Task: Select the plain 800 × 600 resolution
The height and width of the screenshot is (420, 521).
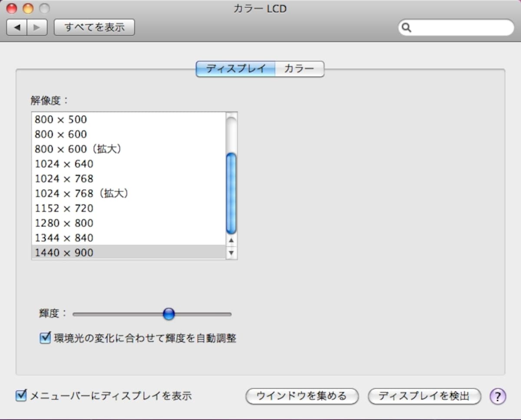Action: [x=129, y=134]
